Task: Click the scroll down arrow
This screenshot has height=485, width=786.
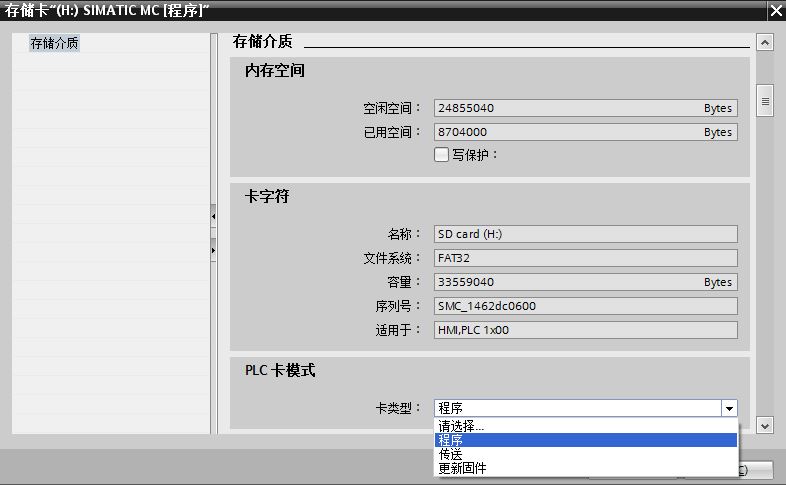Action: tap(764, 426)
